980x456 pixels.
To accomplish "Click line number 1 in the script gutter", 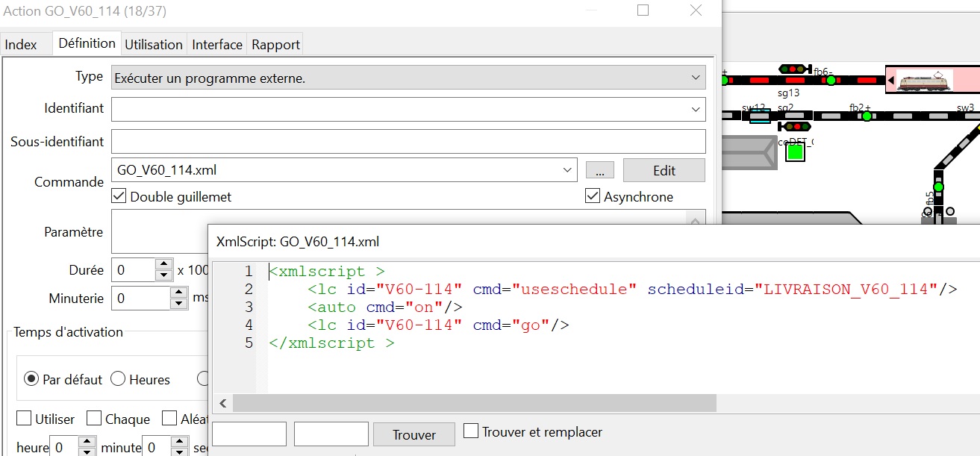I will coord(249,271).
